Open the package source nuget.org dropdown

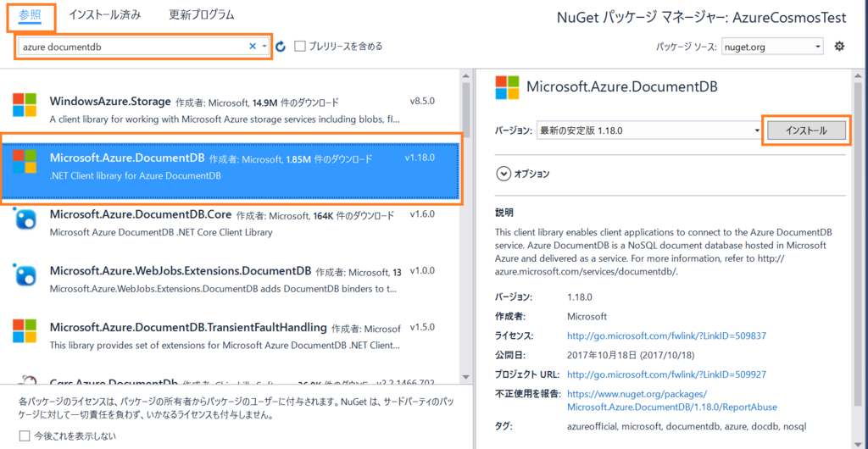772,47
